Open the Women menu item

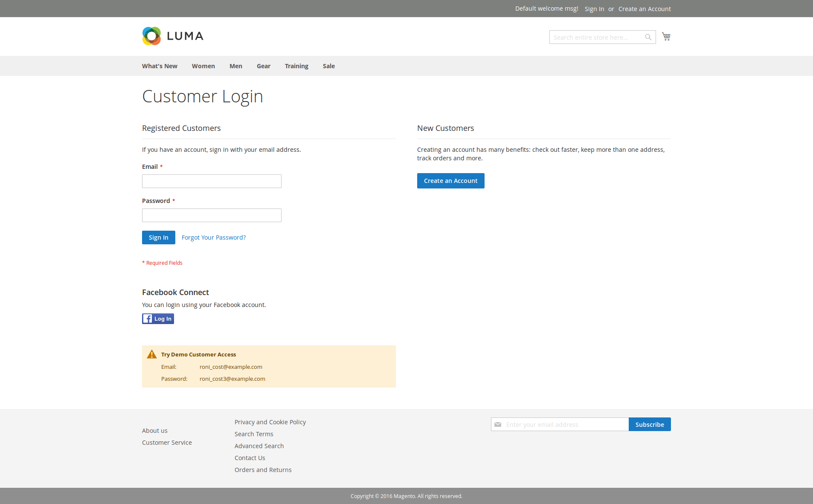point(203,66)
